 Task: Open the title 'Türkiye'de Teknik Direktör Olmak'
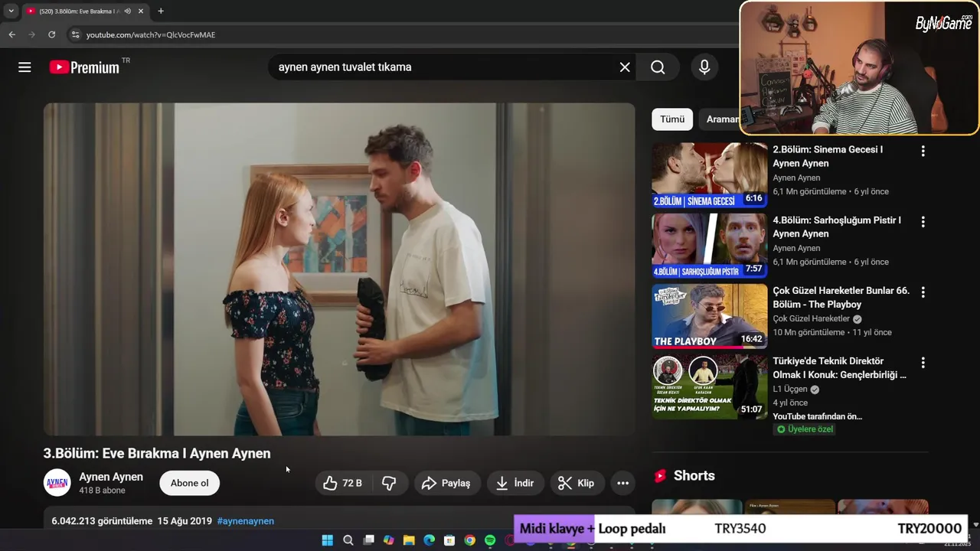click(x=839, y=368)
